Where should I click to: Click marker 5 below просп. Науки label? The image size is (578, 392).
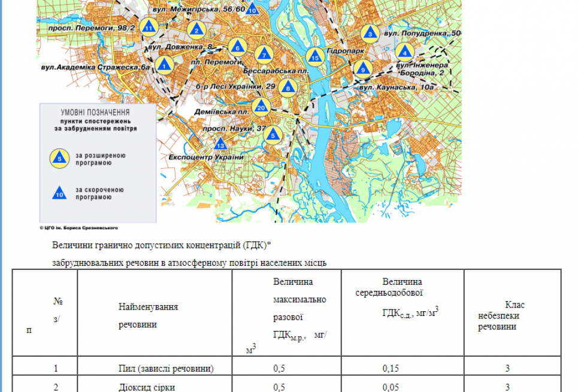tap(273, 136)
